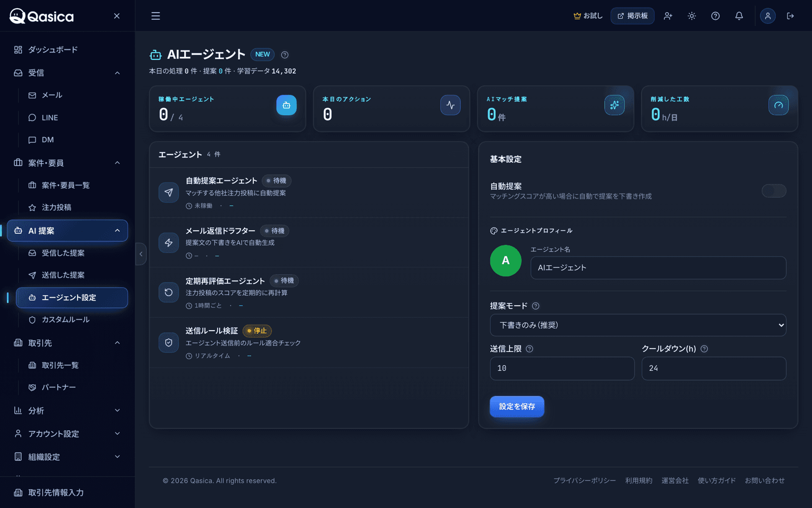Select 自動提案エージェント row
The width and height of the screenshot is (812, 508).
309,193
